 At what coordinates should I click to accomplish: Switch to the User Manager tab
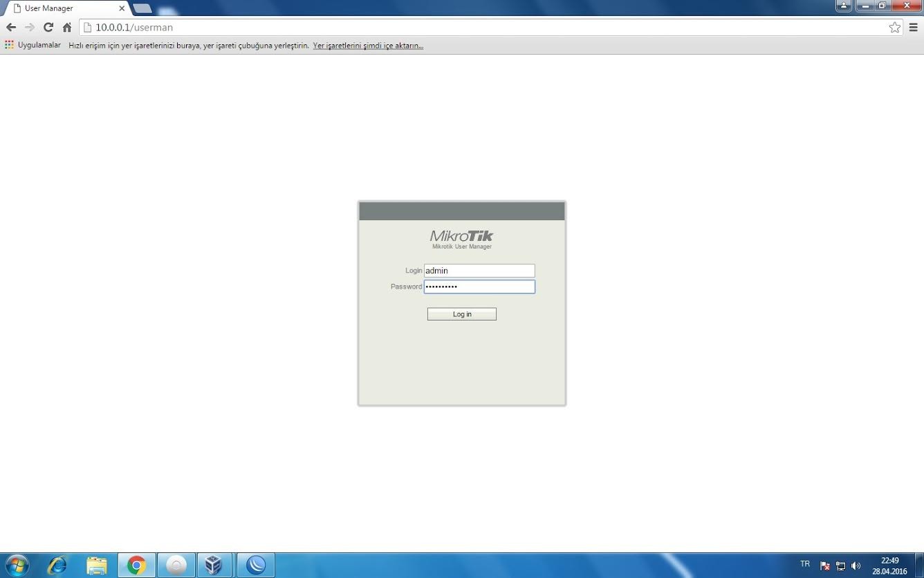[66, 8]
